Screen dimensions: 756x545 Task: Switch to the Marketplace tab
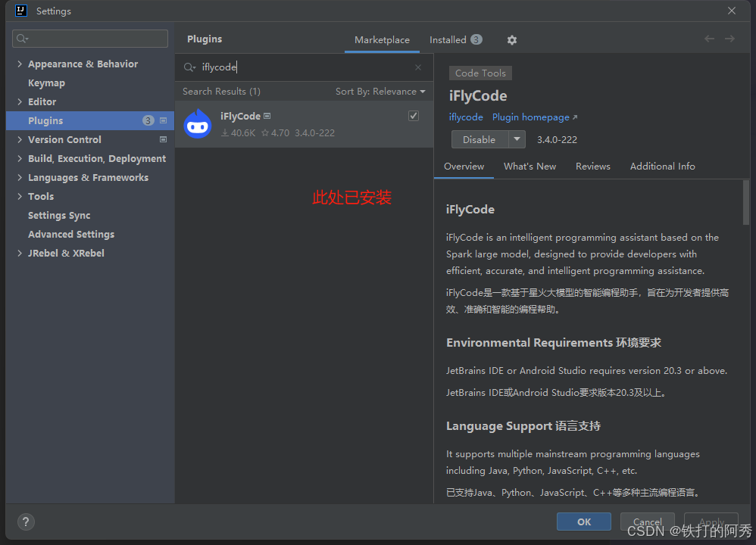[x=382, y=40]
